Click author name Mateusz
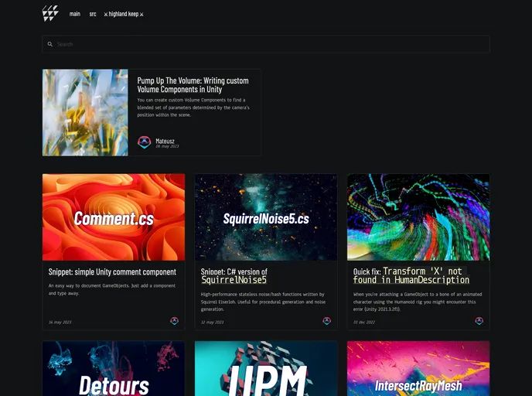The width and height of the screenshot is (532, 396). [x=166, y=141]
